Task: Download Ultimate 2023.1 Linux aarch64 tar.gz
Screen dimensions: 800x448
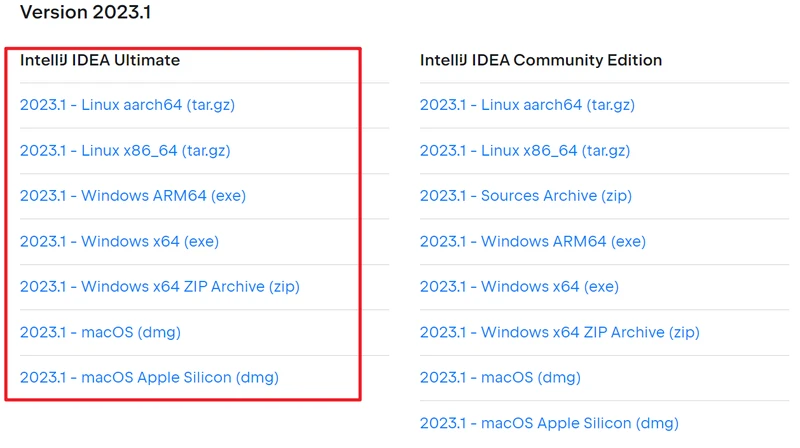Action: click(x=127, y=105)
